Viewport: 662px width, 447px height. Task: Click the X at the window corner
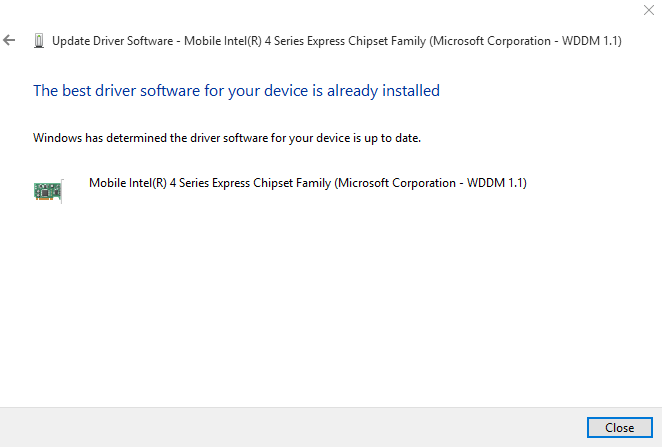[648, 10]
